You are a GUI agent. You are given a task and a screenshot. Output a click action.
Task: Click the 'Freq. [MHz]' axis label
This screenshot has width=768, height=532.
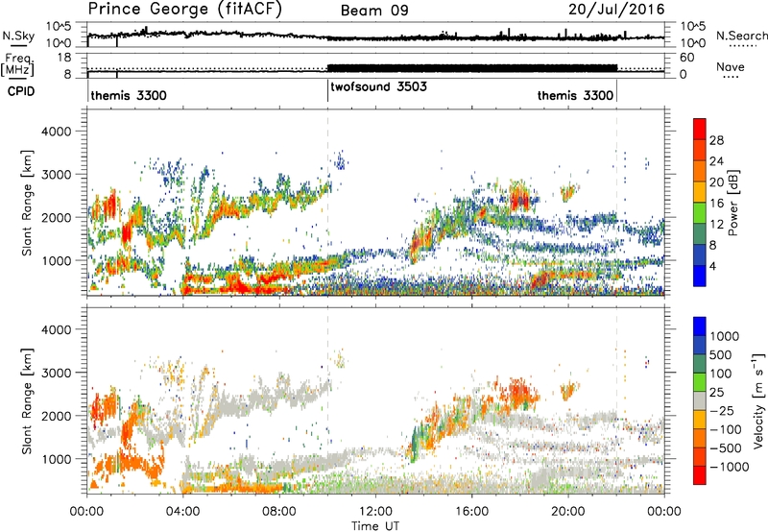point(17,64)
